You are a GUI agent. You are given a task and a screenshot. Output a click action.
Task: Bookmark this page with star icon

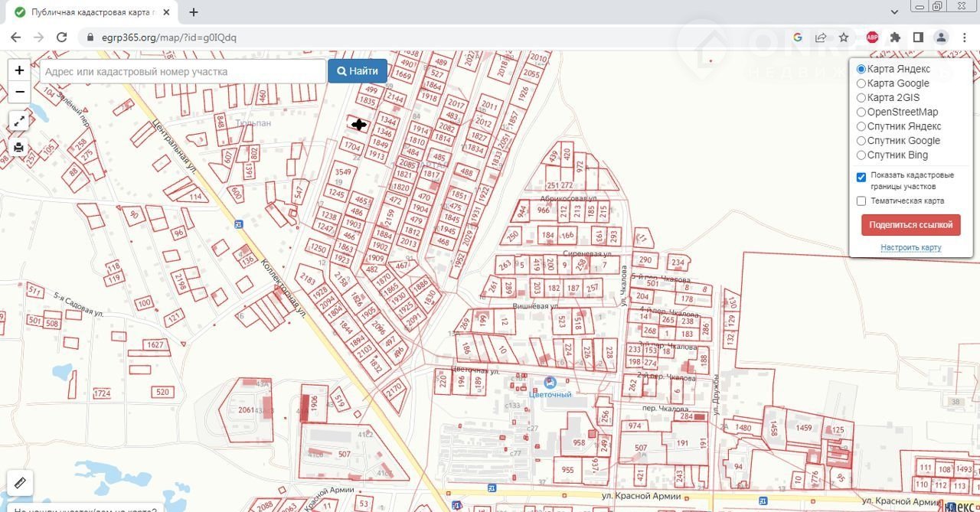coord(844,38)
